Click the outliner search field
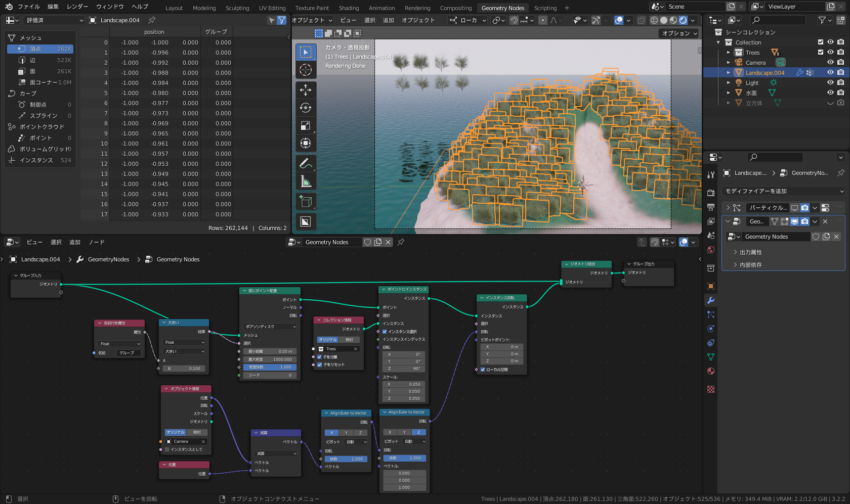The height and width of the screenshot is (504, 850). coord(778,20)
